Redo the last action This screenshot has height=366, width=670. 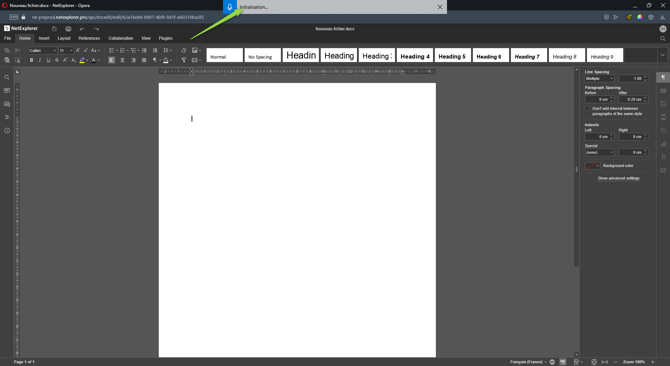[97, 29]
